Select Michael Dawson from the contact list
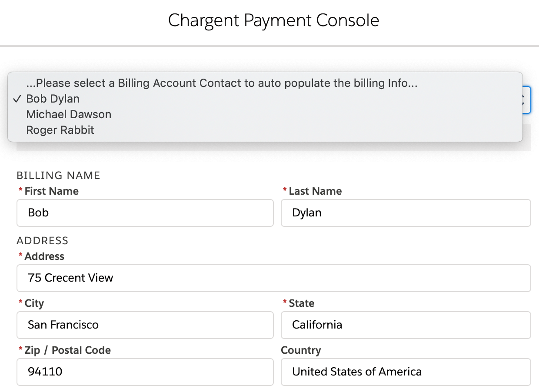539x392 pixels. tap(68, 114)
